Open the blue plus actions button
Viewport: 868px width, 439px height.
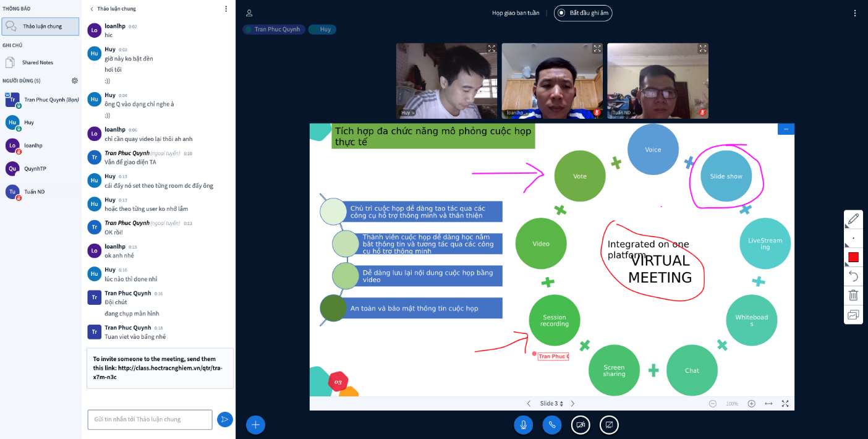click(256, 425)
